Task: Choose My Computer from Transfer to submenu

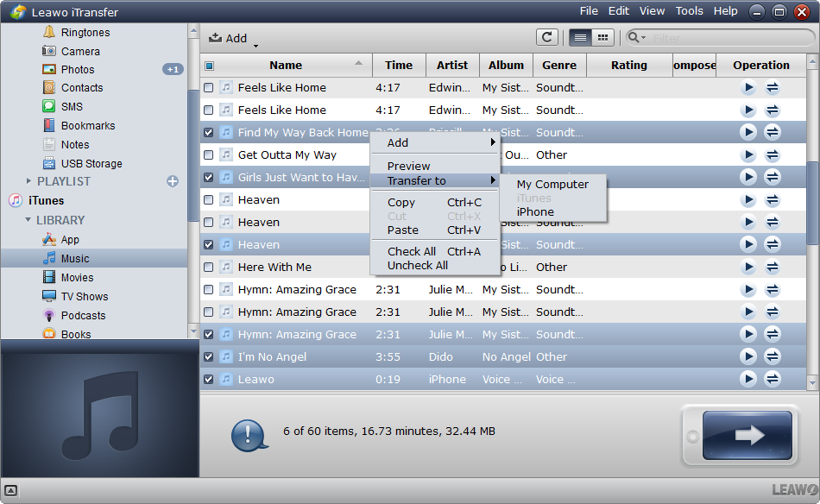Action: [x=552, y=184]
